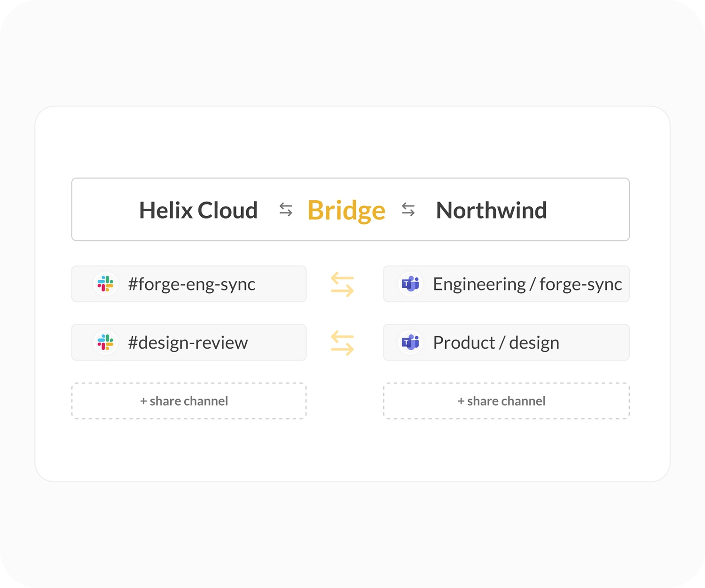Click the Product / design label text
This screenshot has width=705, height=588.
[496, 343]
